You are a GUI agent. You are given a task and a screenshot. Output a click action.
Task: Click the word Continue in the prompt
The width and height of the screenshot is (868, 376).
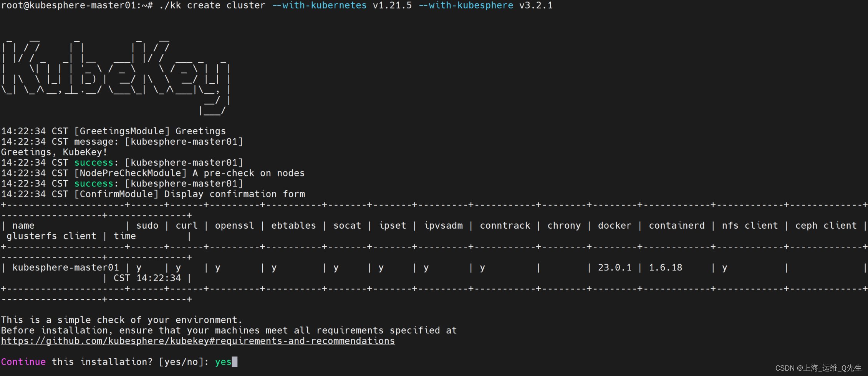(x=23, y=362)
